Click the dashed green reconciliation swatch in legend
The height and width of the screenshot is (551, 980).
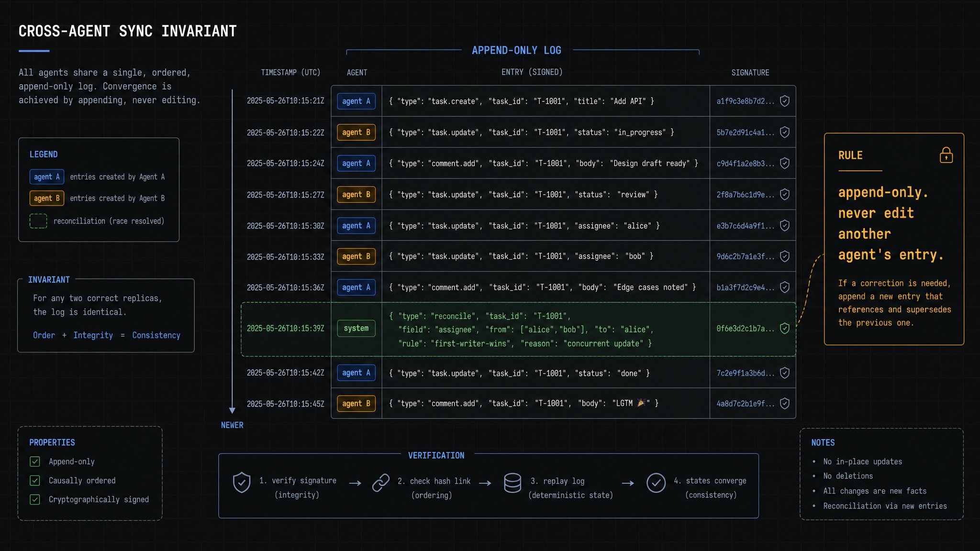(x=38, y=221)
